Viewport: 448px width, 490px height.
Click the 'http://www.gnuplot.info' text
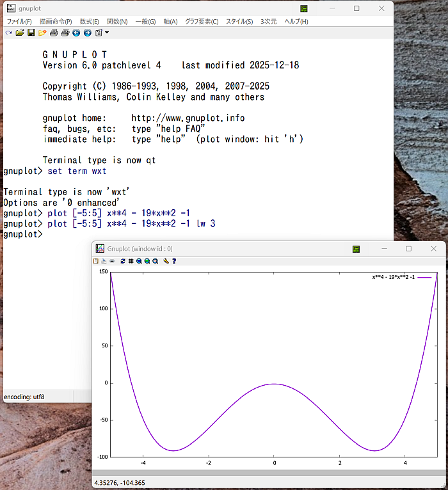(x=188, y=118)
